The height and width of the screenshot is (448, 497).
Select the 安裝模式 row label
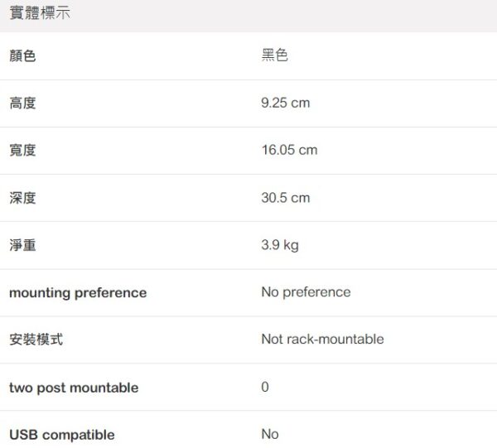[36, 340]
